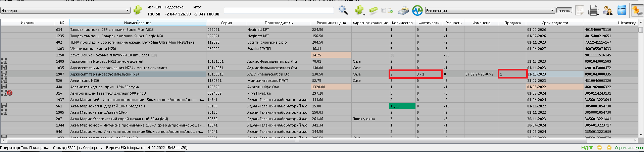Open the users icon in toolbar

pyautogui.click(x=607, y=11)
